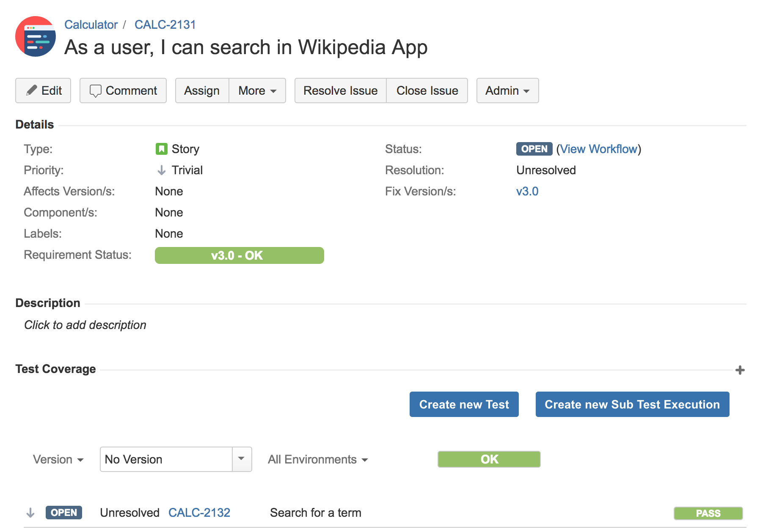760x532 pixels.
Task: Click 'Unresolved' text on CALC-2132 row
Action: click(x=130, y=513)
